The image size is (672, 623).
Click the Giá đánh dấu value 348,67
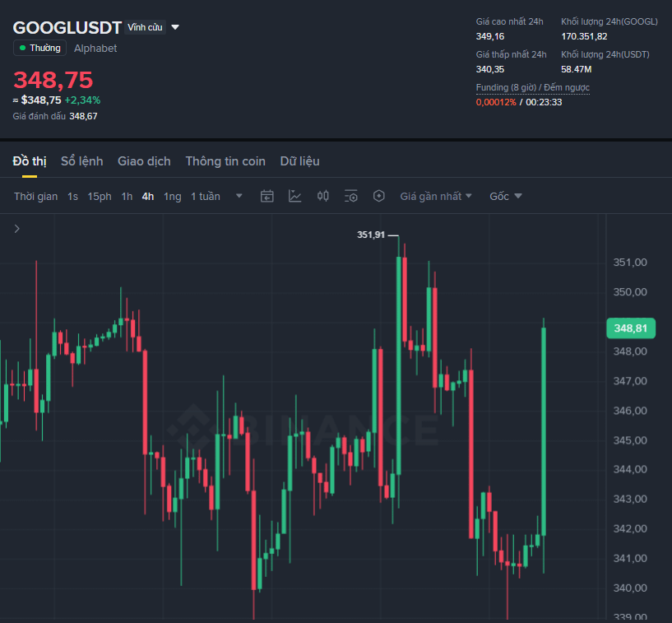83,116
